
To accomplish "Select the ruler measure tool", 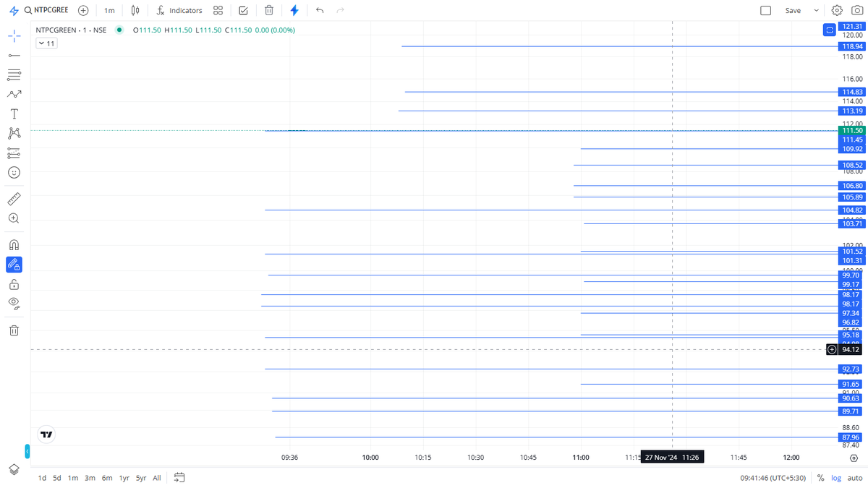I will pyautogui.click(x=14, y=198).
